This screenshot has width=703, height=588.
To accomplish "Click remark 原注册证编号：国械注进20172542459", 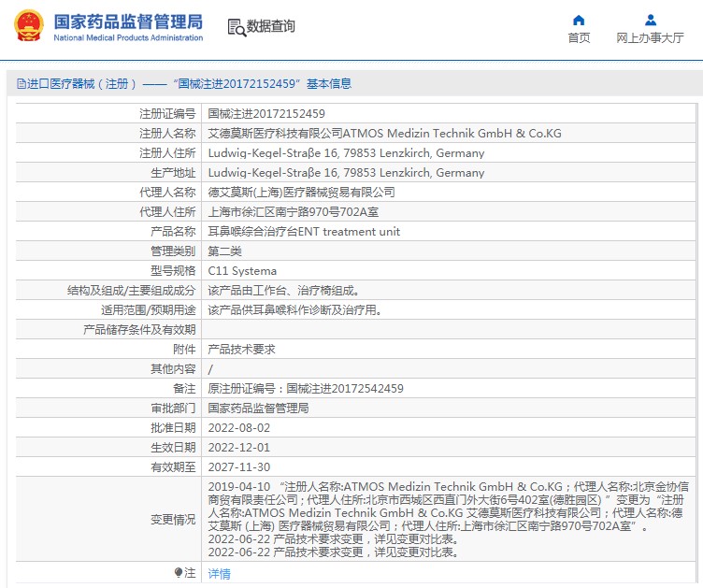I will coord(306,389).
